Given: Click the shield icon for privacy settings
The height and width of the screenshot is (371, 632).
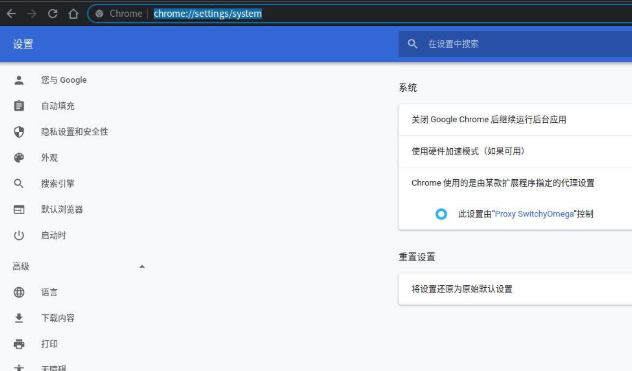Looking at the screenshot, I should (x=19, y=131).
